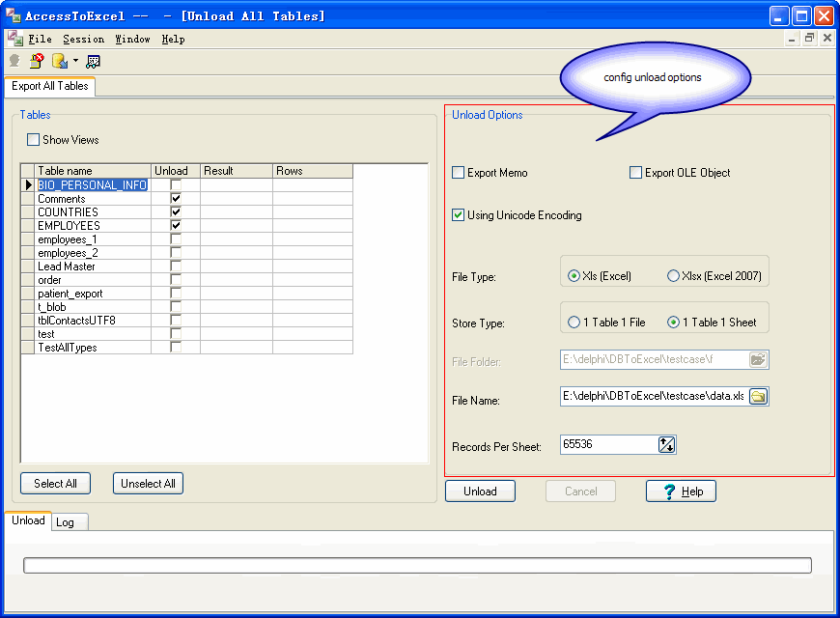Check the Export OLE Object option

tap(635, 173)
